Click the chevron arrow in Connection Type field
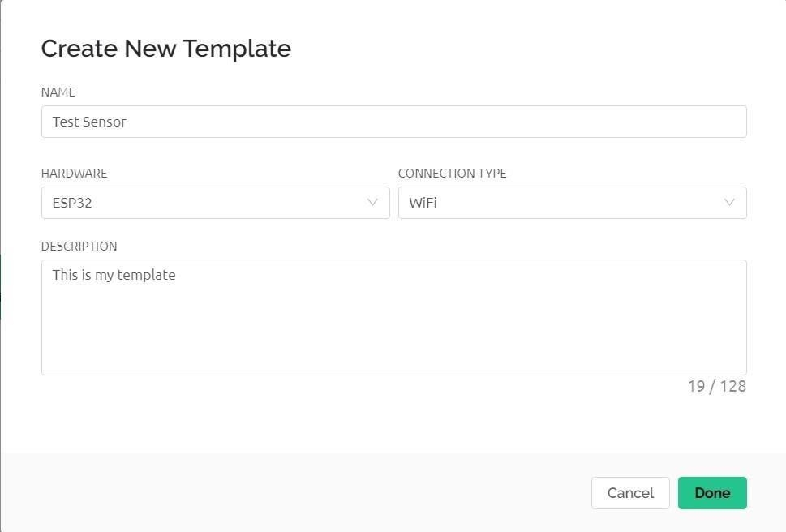 click(730, 203)
